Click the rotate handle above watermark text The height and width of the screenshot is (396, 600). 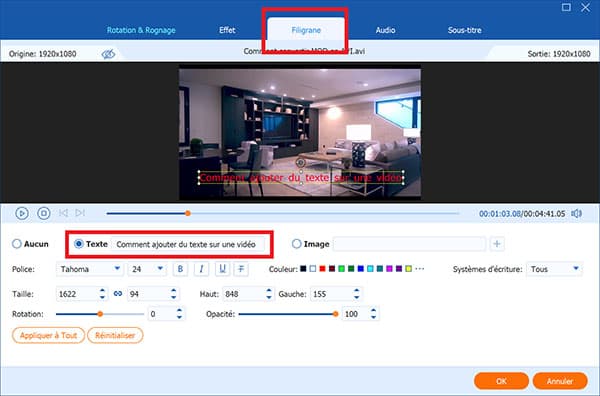tap(300, 163)
